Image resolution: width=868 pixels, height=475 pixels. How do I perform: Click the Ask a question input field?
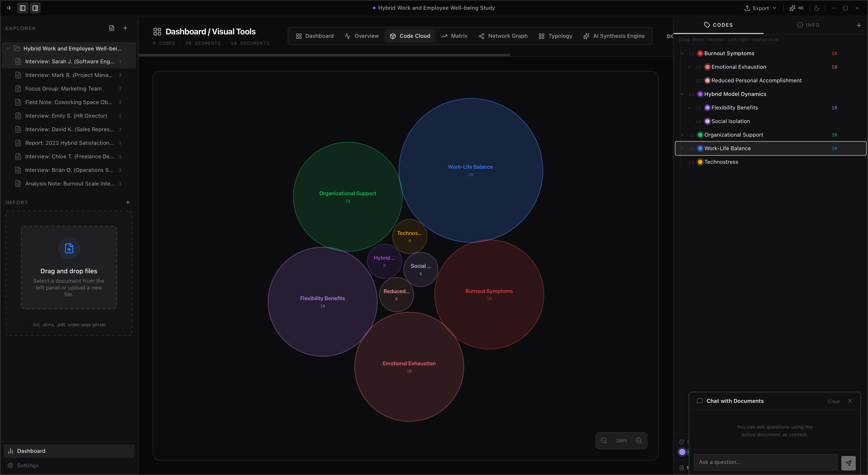(x=765, y=462)
